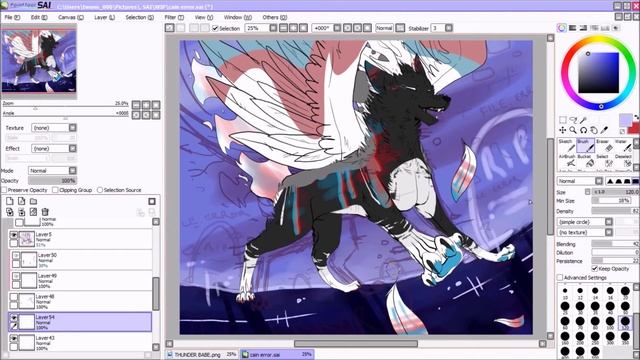Screen dimensions: 640x360
Task: Enable Preserve Opacity checkbox
Action: (4, 190)
